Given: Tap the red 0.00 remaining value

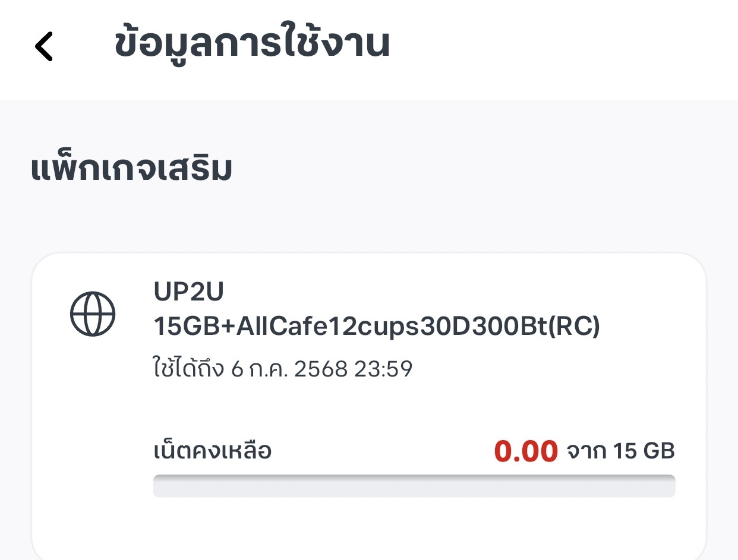Looking at the screenshot, I should (x=526, y=452).
